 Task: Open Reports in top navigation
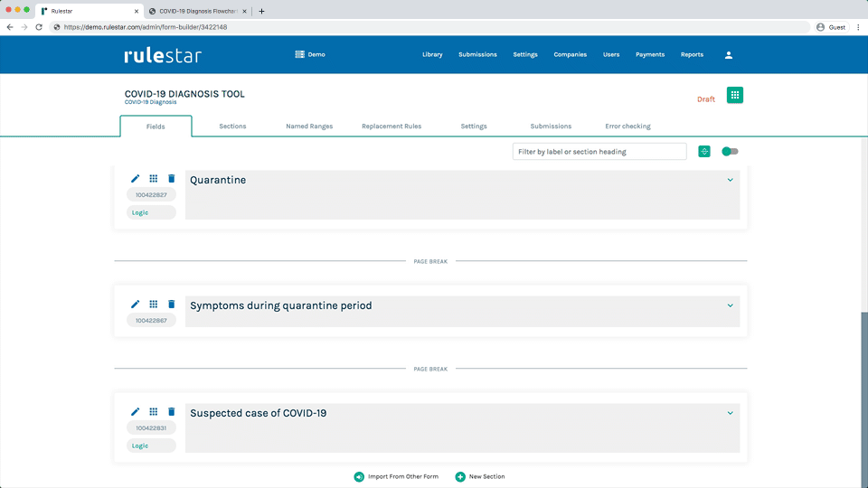[692, 55]
